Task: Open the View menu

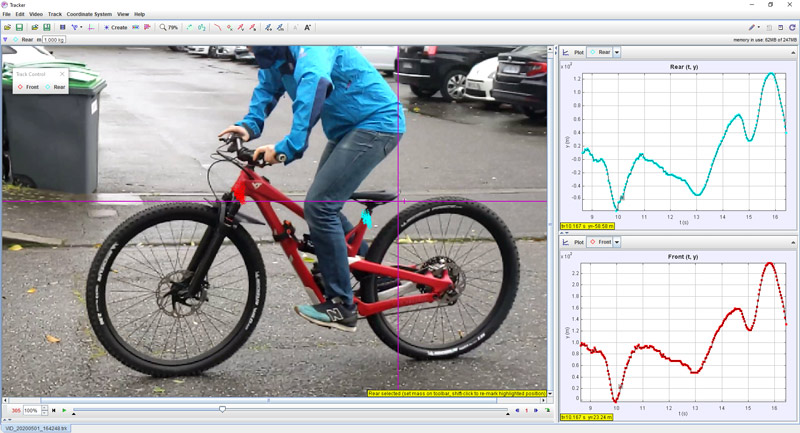Action: point(123,14)
